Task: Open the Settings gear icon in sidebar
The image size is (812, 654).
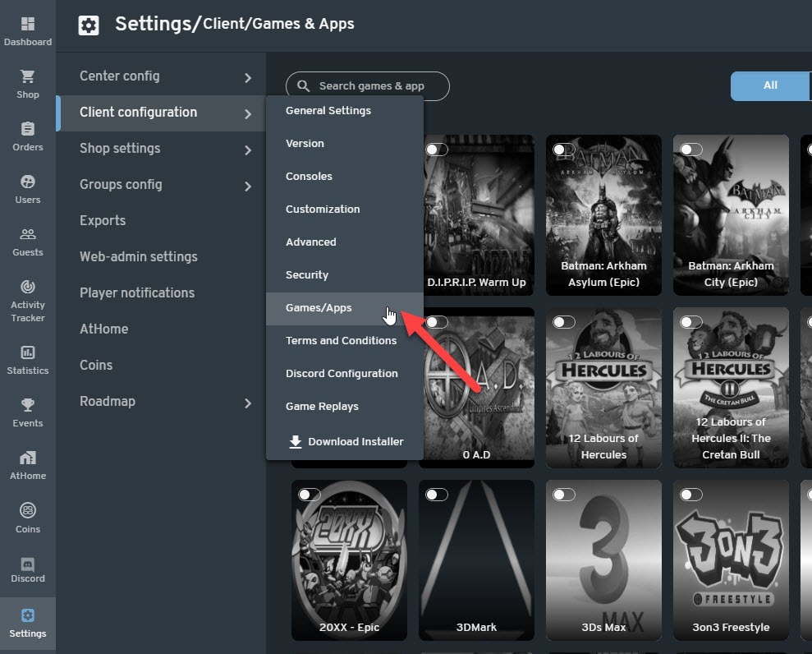Action: point(27,615)
